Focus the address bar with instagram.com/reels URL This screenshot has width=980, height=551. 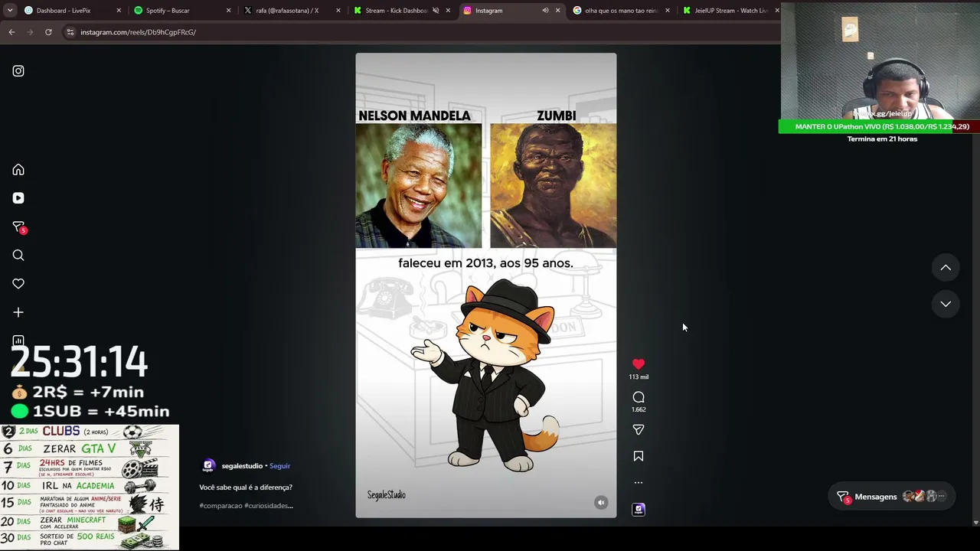pyautogui.click(x=421, y=32)
